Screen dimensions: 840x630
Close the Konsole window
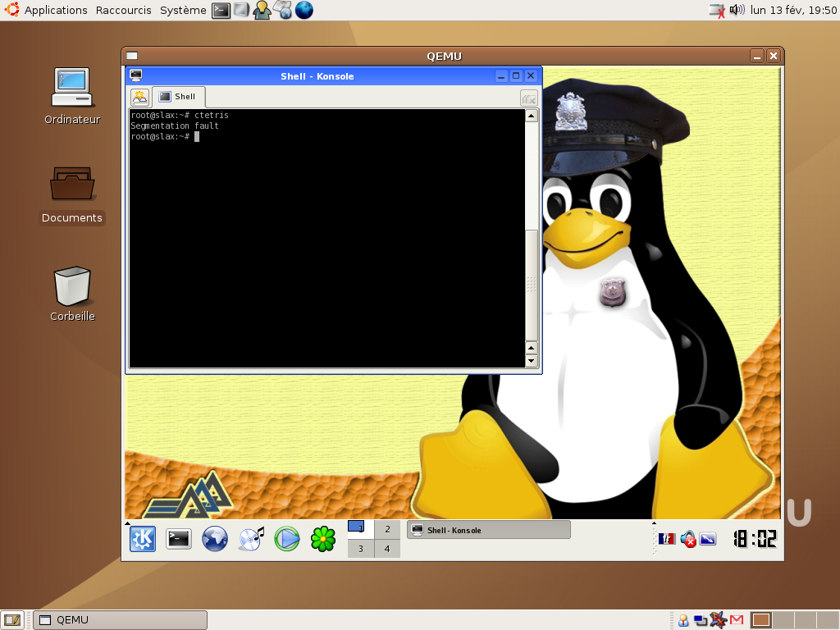pos(531,76)
